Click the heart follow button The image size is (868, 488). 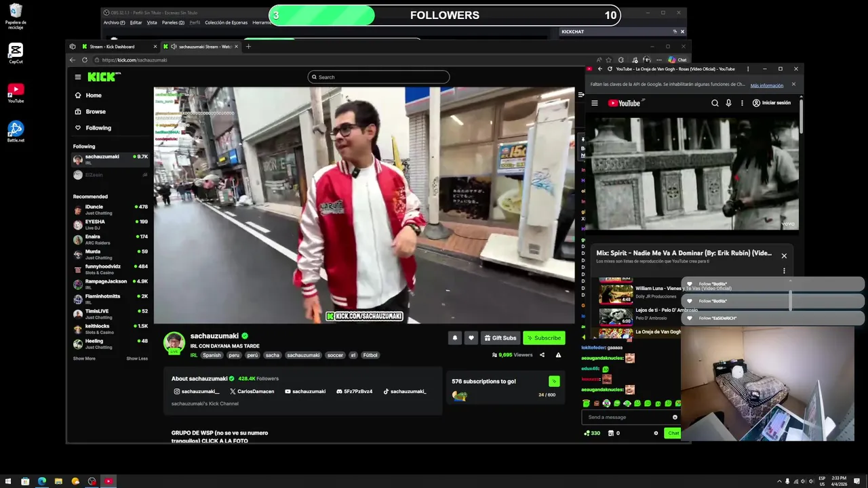click(471, 338)
